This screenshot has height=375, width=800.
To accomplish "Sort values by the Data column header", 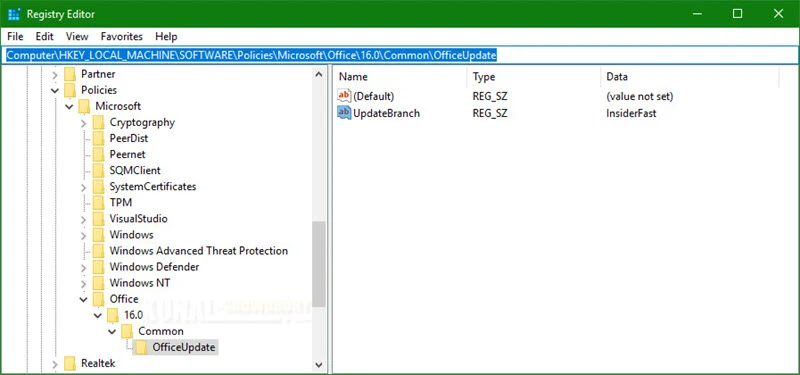I will [x=690, y=77].
